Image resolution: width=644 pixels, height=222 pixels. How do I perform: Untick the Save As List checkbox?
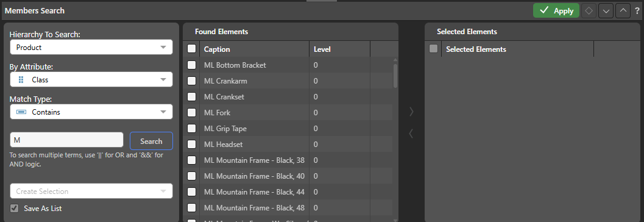tap(15, 208)
